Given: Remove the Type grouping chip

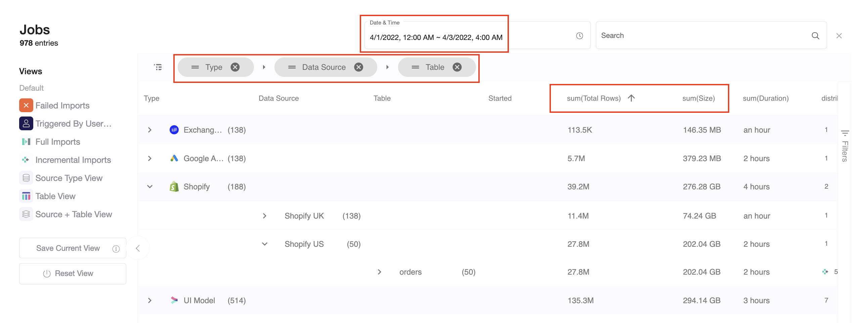Looking at the screenshot, I should point(235,67).
